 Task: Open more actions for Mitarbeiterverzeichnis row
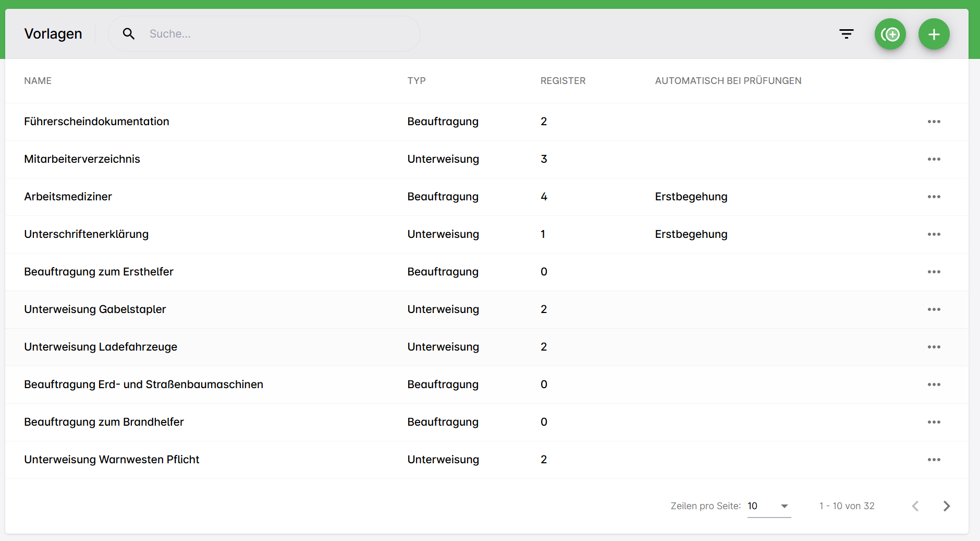click(934, 159)
